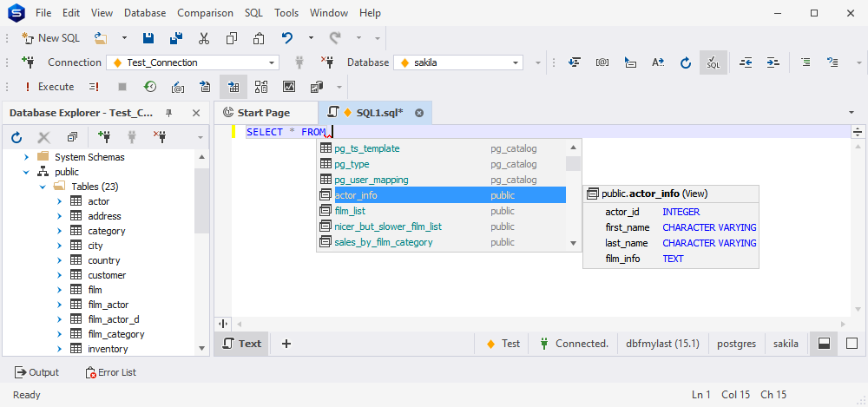This screenshot has height=407, width=868.
Task: Collapse the Tables (23) folder
Action: pyautogui.click(x=42, y=187)
